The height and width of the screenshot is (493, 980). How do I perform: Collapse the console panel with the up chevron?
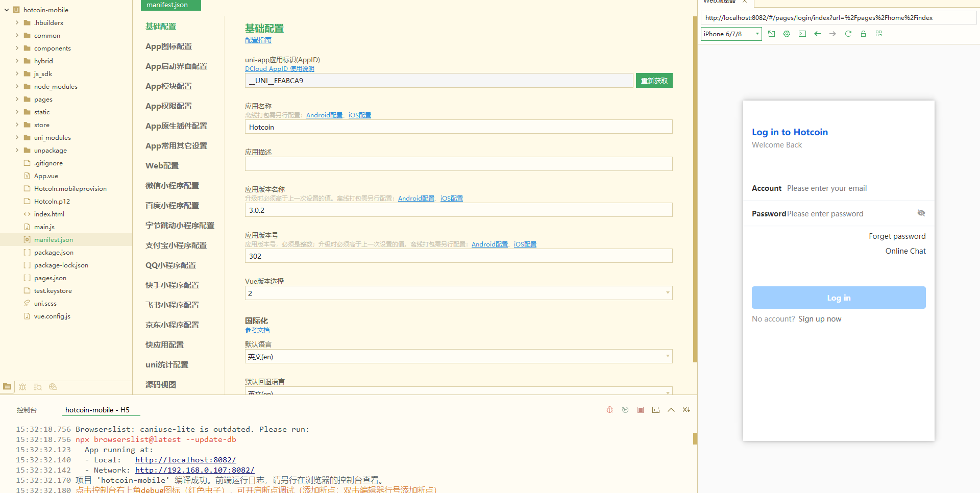(671, 410)
